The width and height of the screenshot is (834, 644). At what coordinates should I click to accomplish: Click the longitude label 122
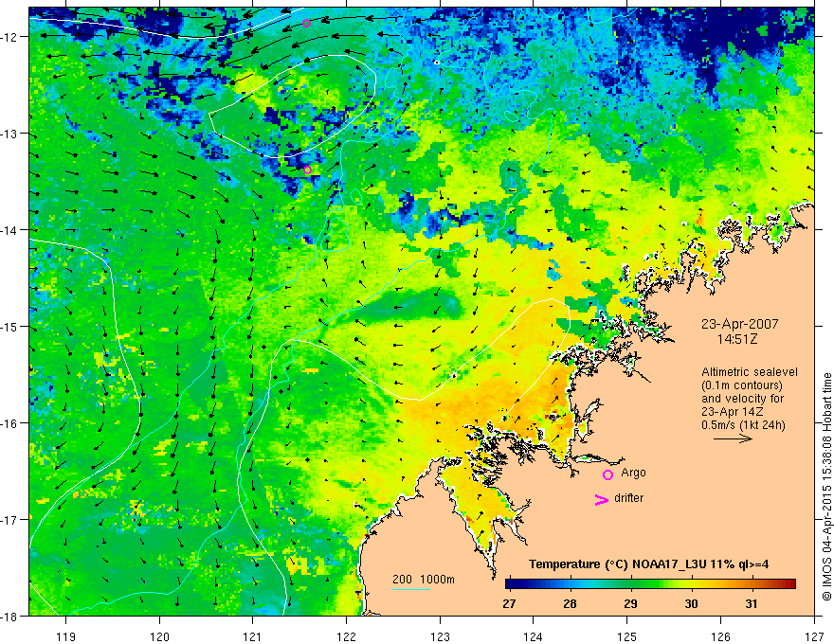pos(346,637)
